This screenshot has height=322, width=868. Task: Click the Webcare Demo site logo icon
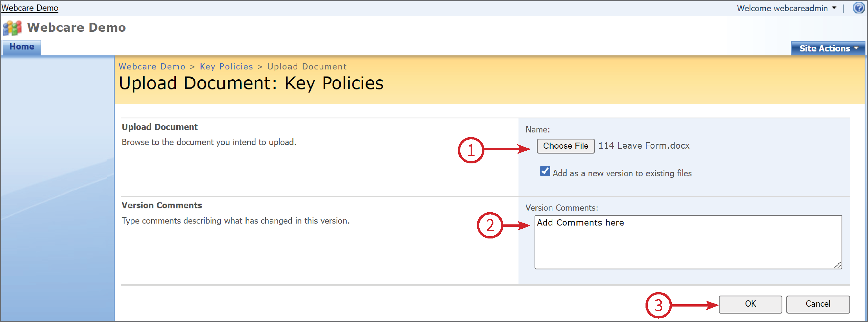12,28
